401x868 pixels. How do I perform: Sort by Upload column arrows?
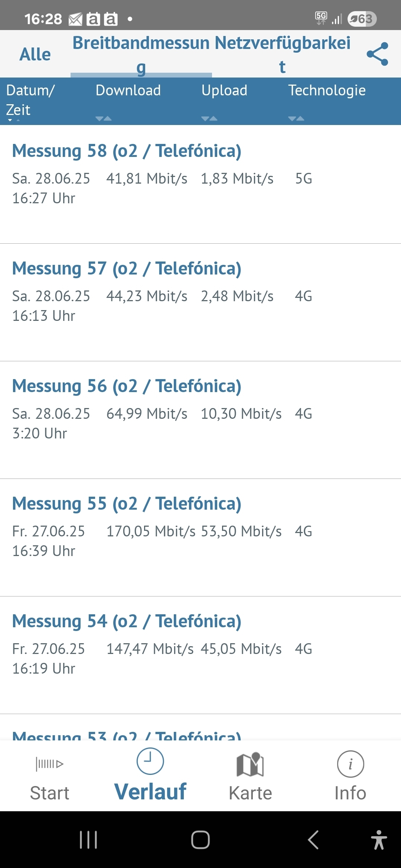(x=209, y=118)
